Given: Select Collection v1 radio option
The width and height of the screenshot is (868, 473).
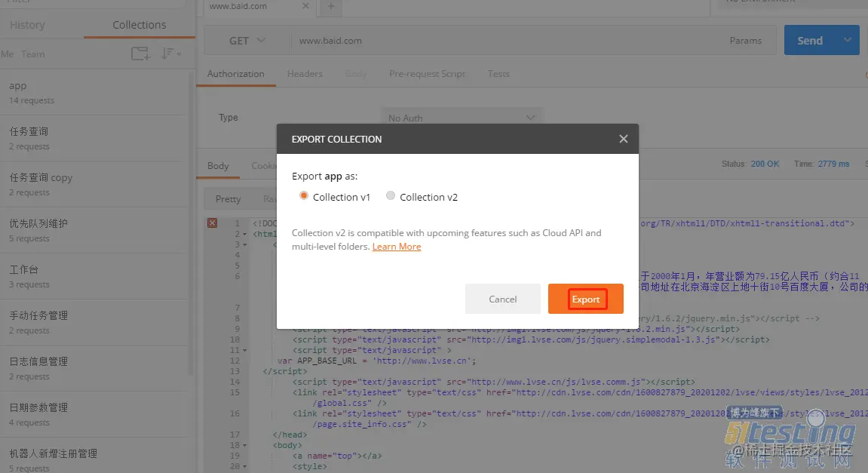Looking at the screenshot, I should pos(303,195).
